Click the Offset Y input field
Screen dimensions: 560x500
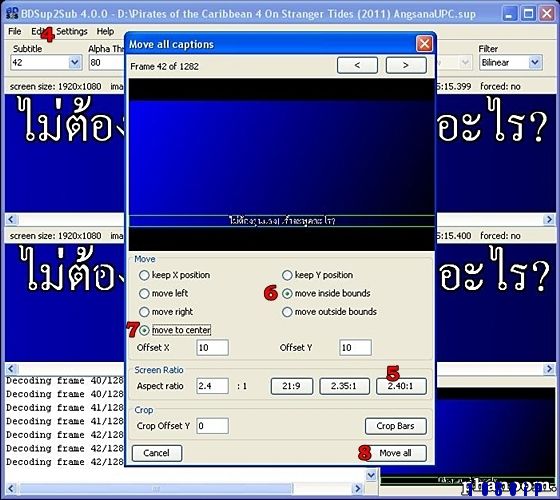coord(355,348)
